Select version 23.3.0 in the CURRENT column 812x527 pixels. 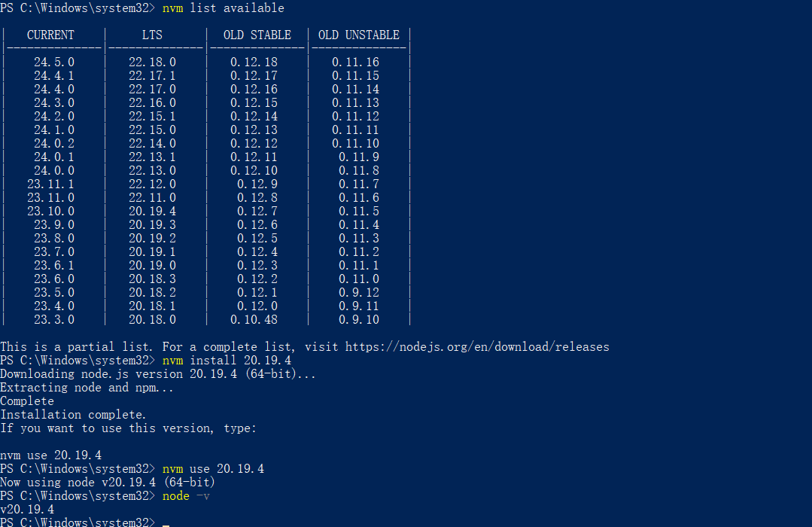coord(53,320)
